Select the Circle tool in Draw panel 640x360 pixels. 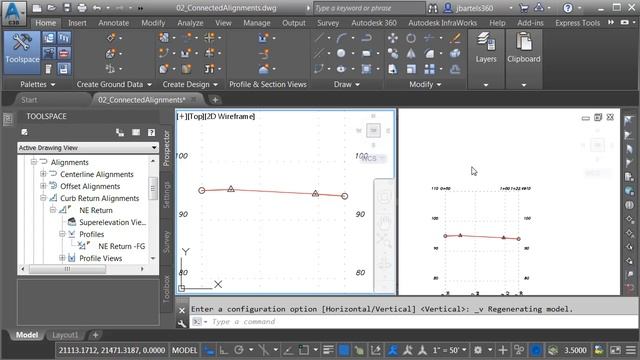coord(341,53)
